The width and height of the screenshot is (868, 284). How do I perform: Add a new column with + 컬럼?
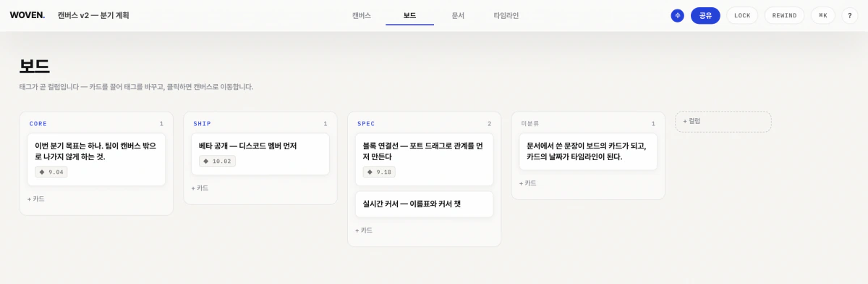pos(723,121)
